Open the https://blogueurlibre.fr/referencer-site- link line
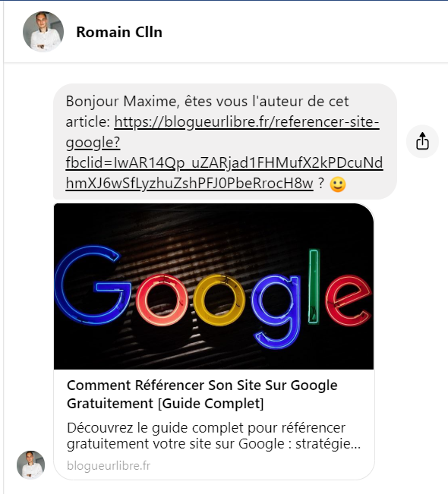 click(247, 122)
